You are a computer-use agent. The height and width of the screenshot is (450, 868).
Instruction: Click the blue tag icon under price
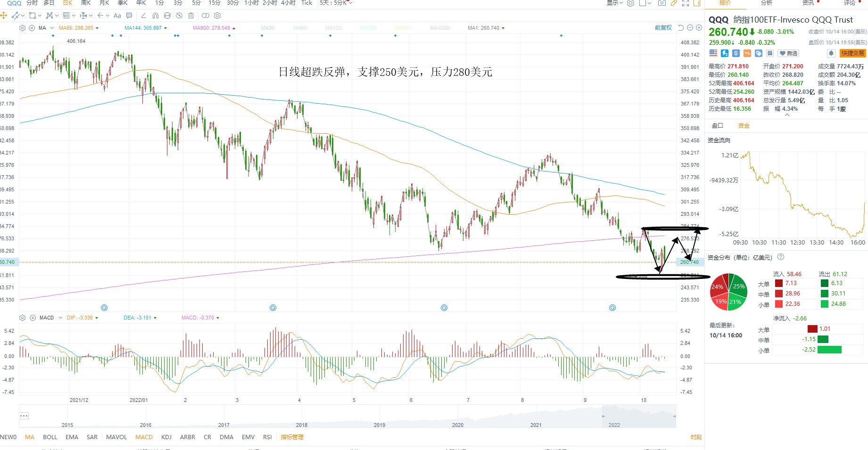coord(759,53)
